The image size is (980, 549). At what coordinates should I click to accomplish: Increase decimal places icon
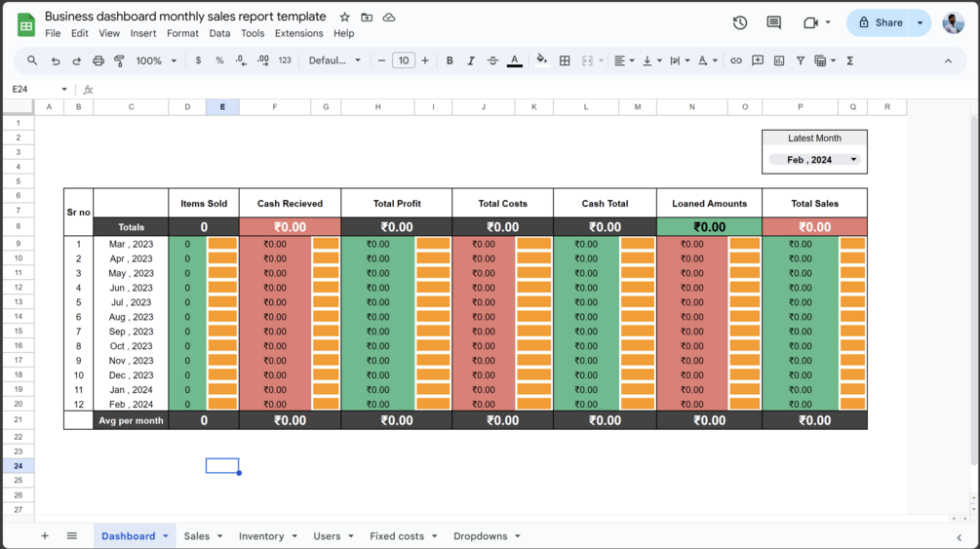[x=263, y=60]
